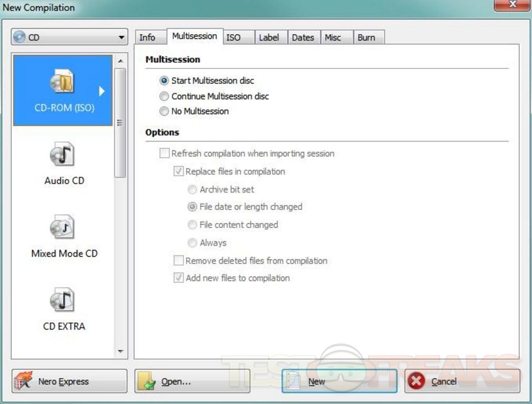
Task: Click the Open folder icon
Action: point(146,381)
